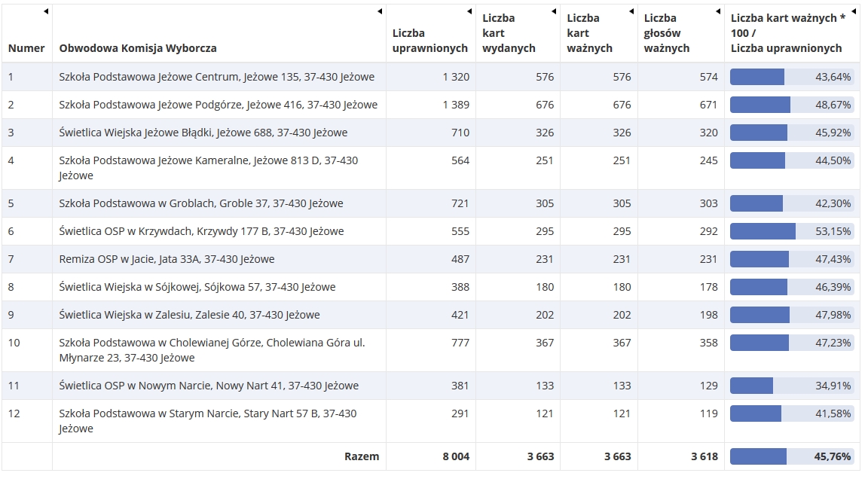Open Świetlica OSP w Krzywdach row entry
The height and width of the screenshot is (479, 868).
click(x=201, y=231)
